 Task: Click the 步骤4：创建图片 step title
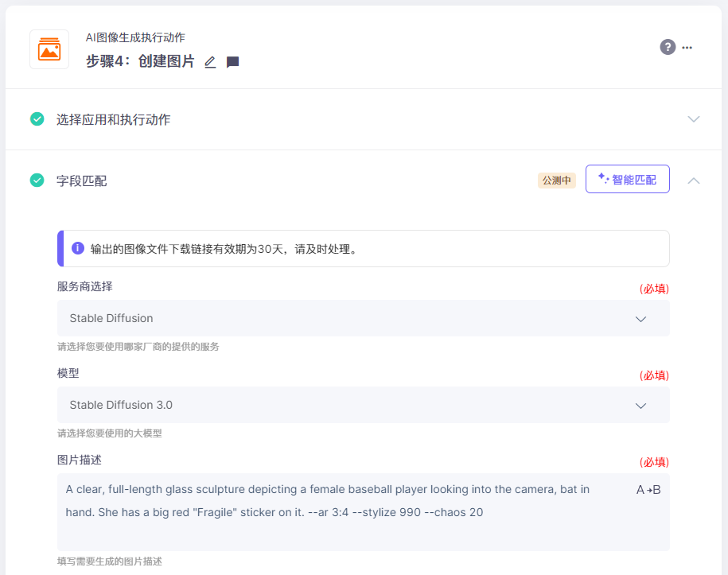point(140,61)
